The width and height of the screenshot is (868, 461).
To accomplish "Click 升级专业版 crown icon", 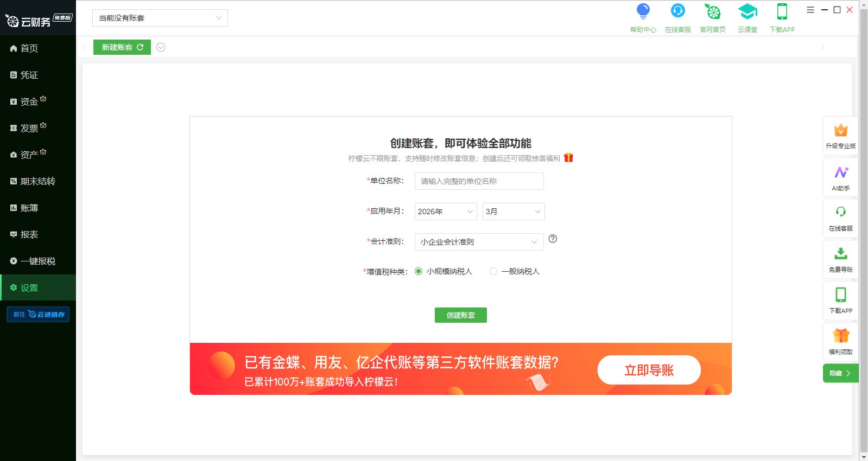I will pos(840,131).
